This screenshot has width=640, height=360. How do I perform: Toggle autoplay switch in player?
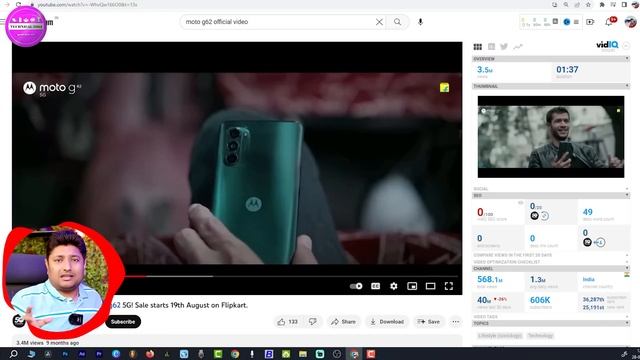(356, 286)
